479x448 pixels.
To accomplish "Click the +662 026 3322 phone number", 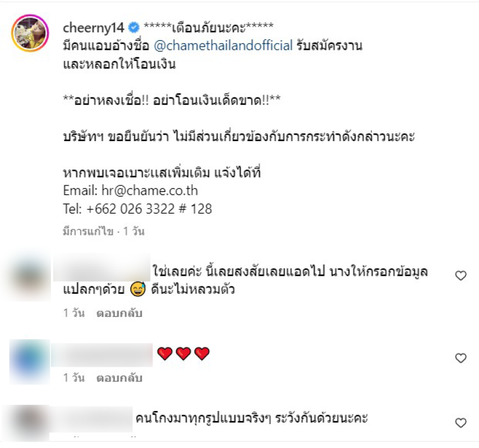I will (x=131, y=209).
